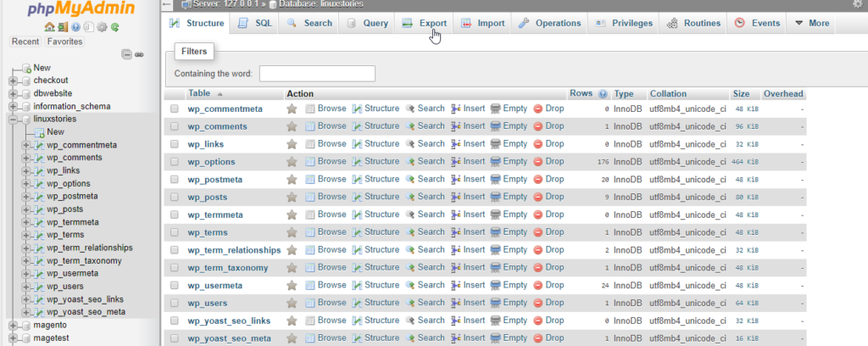Click the wp_posts table icon in sidebar tree
This screenshot has height=346, width=868.
(x=39, y=209)
